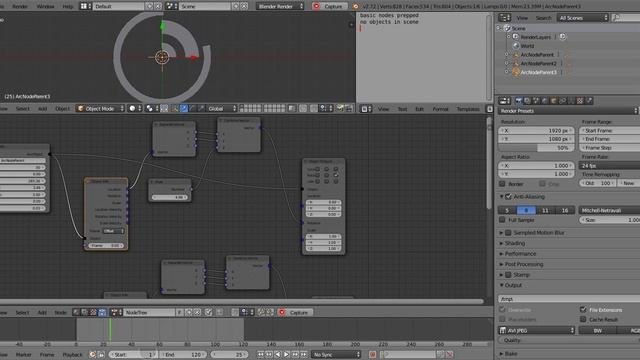Screen dimensions: 640x360
Task: Select the translate manipulator arrow icon
Action: [184, 109]
